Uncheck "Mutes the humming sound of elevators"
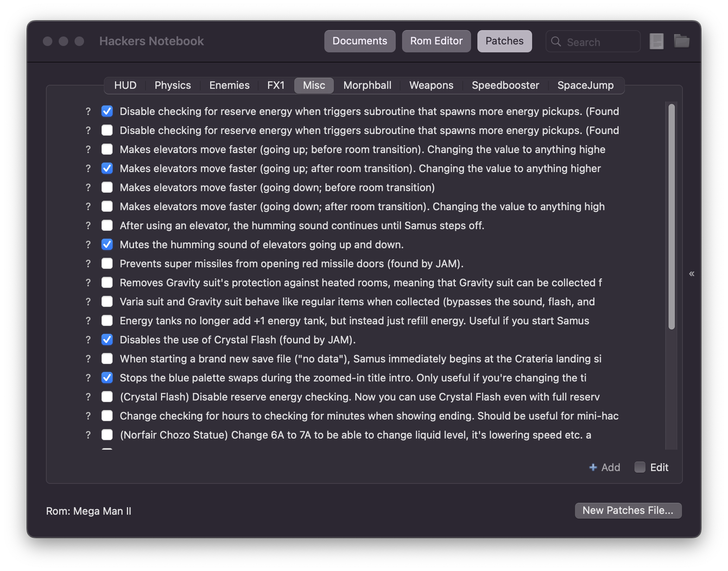The height and width of the screenshot is (571, 728). coord(107,245)
